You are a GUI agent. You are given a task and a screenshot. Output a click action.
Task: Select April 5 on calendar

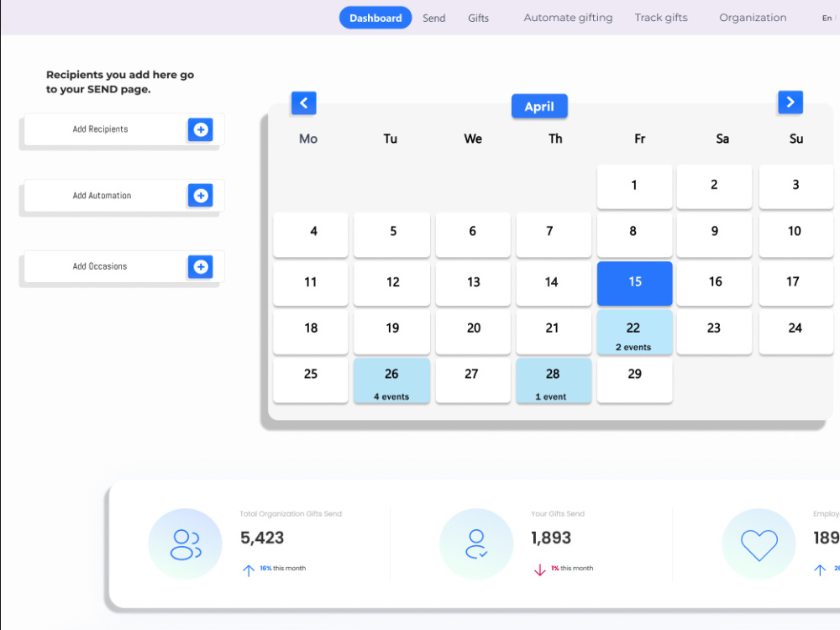click(391, 234)
